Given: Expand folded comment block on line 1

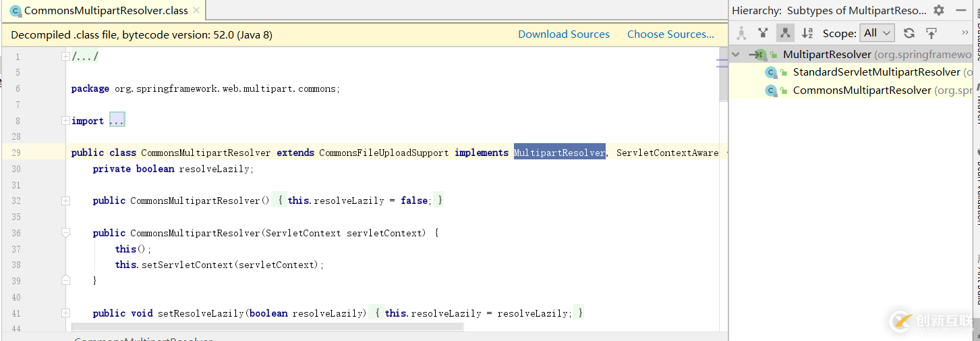Looking at the screenshot, I should pos(65,57).
